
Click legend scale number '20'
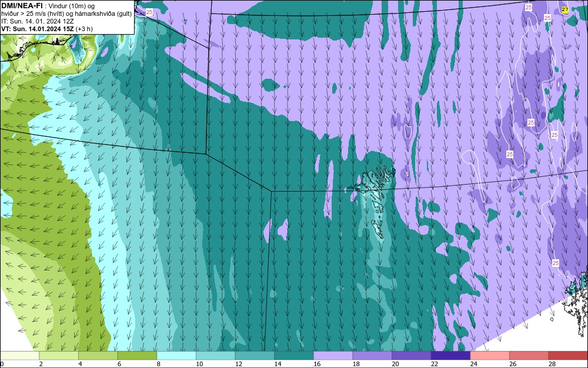coord(395,364)
